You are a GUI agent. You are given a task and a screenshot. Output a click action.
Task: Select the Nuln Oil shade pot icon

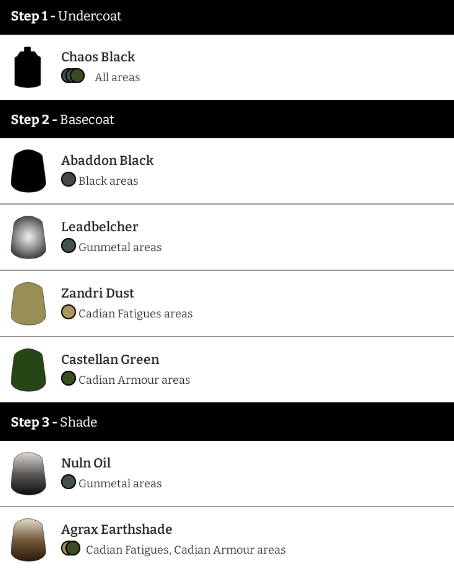(28, 473)
